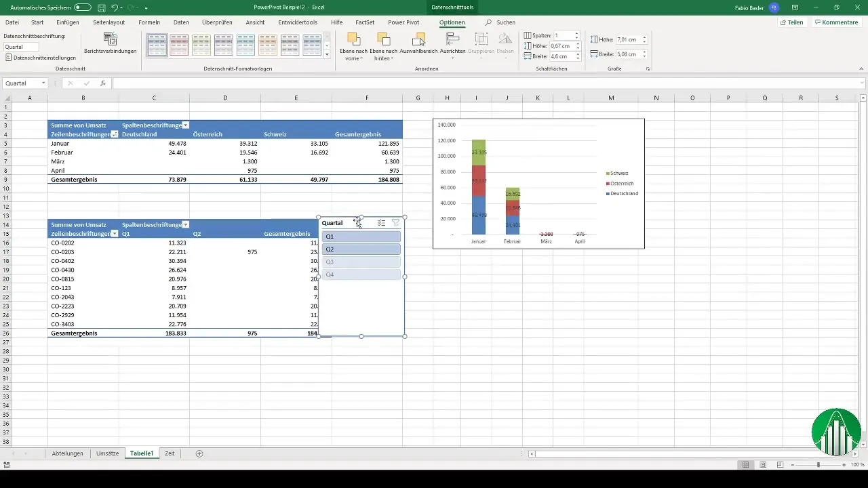The width and height of the screenshot is (868, 488).
Task: Select Q1 in the Quartal slicer
Action: [x=361, y=237]
